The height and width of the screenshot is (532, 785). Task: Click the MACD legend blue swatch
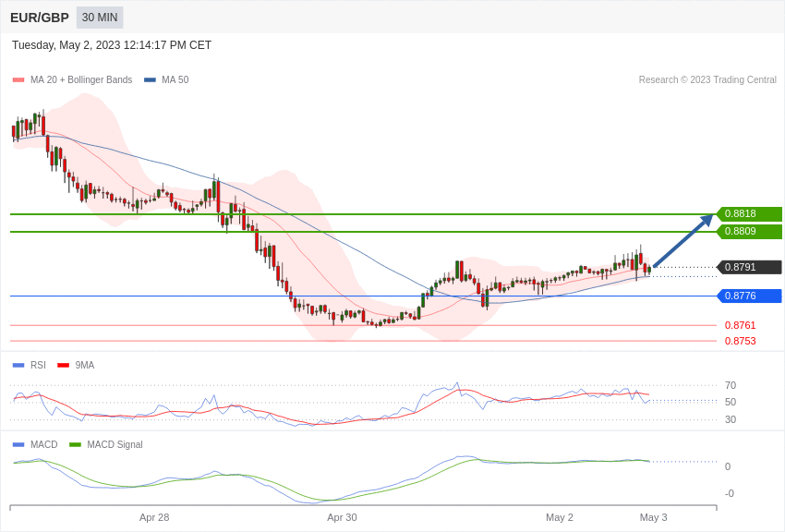click(x=18, y=444)
